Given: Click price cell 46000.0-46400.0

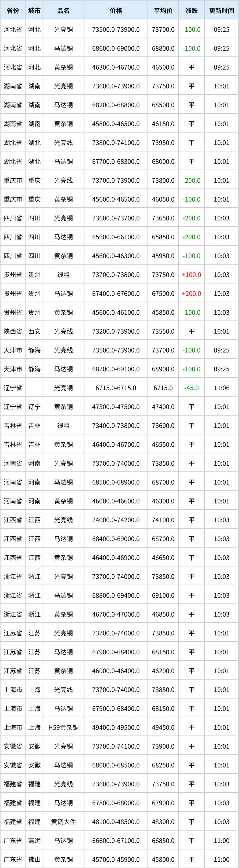Looking at the screenshot, I should (x=116, y=671).
